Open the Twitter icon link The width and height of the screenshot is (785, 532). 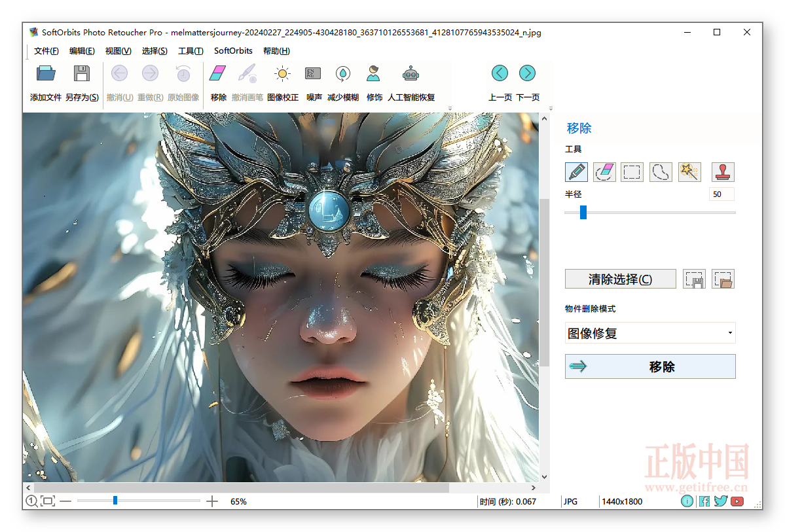720,501
